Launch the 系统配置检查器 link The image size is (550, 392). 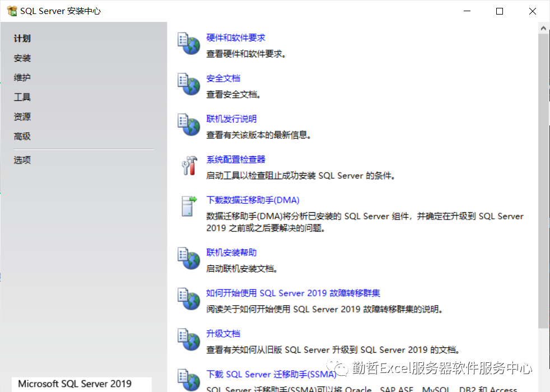pos(236,160)
